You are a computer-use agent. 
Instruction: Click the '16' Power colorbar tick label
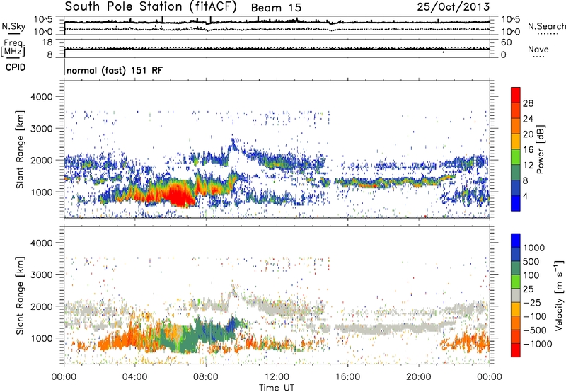[x=528, y=149]
